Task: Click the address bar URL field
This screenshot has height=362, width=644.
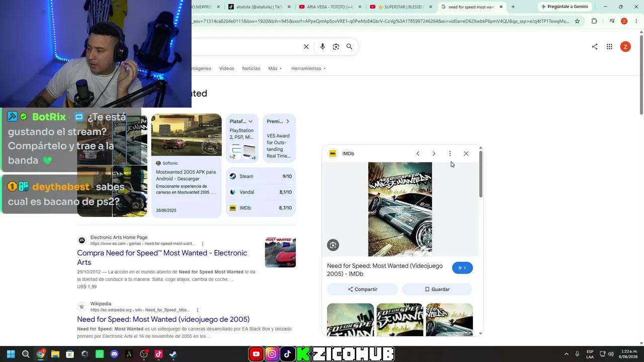Action: coord(380,21)
